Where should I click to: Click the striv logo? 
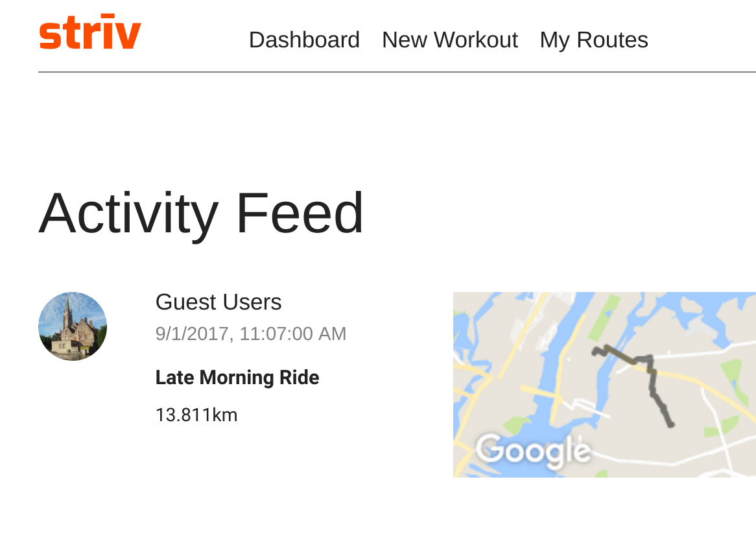[90, 32]
